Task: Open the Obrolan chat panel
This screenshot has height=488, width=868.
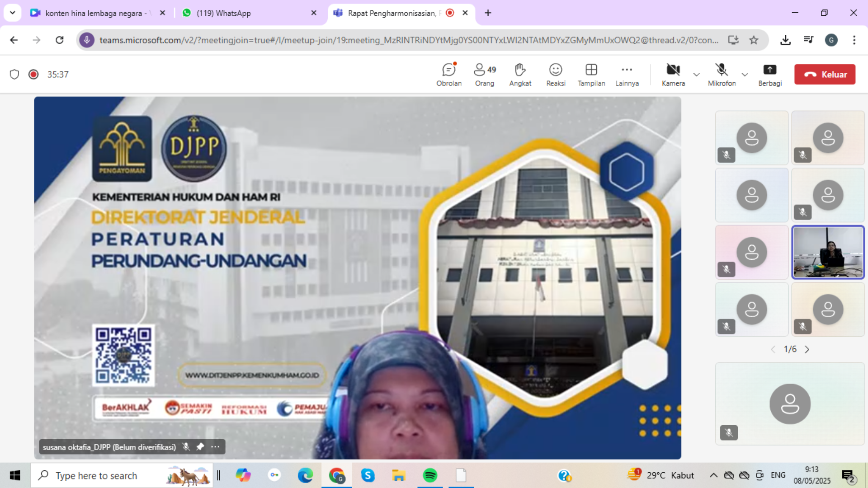Action: click(x=448, y=75)
